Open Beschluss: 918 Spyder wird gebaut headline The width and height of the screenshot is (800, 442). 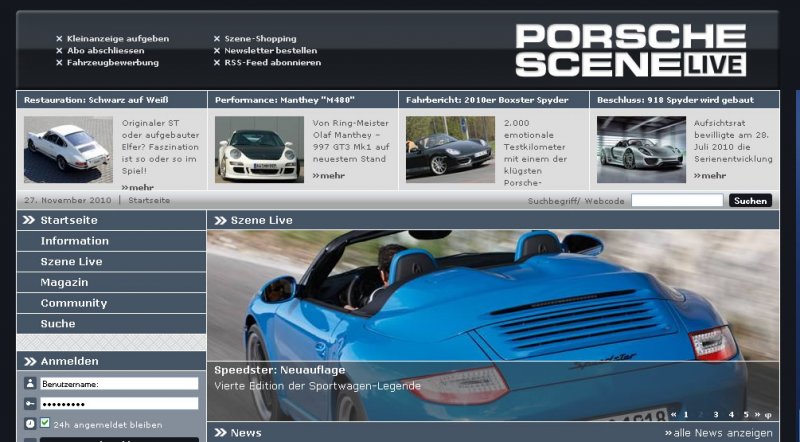(x=675, y=100)
